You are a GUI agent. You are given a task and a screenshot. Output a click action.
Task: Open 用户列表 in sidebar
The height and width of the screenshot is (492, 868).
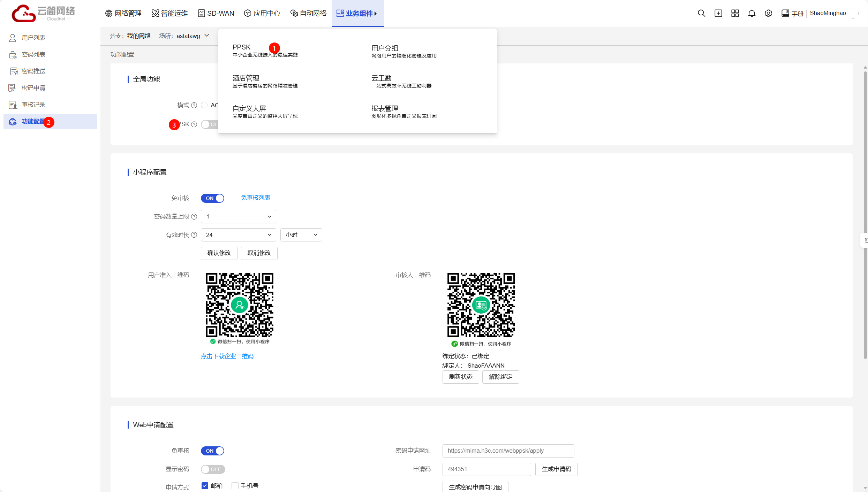33,38
